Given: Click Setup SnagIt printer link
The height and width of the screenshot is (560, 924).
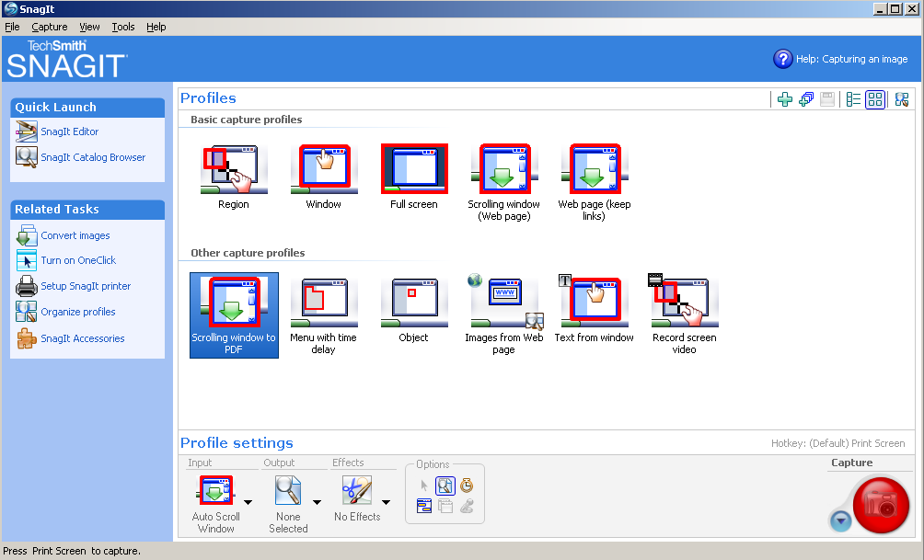Looking at the screenshot, I should pyautogui.click(x=86, y=286).
